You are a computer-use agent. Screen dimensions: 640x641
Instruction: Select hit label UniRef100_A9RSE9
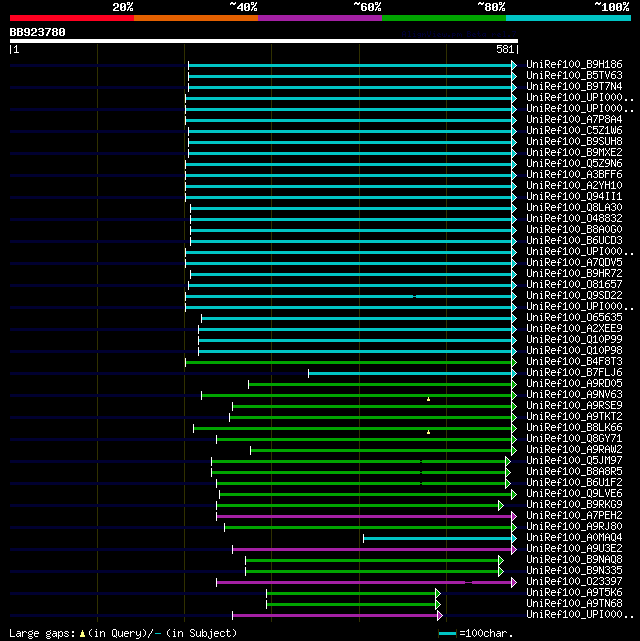(x=574, y=406)
